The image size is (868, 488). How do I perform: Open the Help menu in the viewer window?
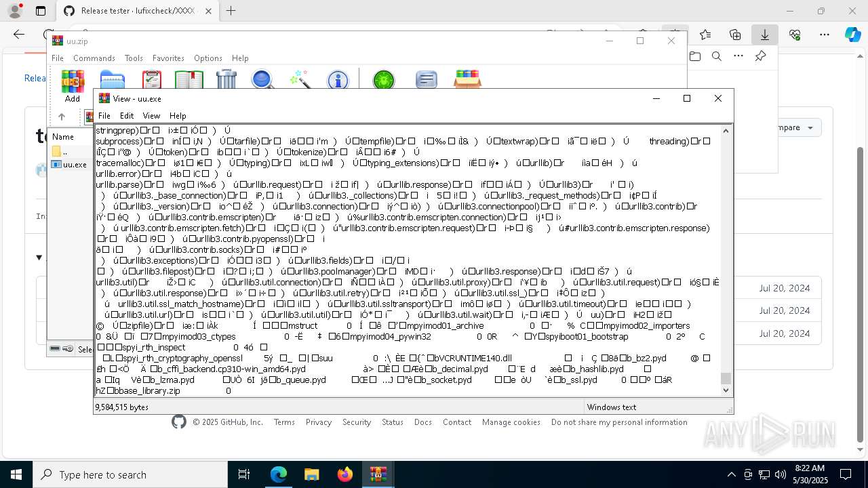178,116
